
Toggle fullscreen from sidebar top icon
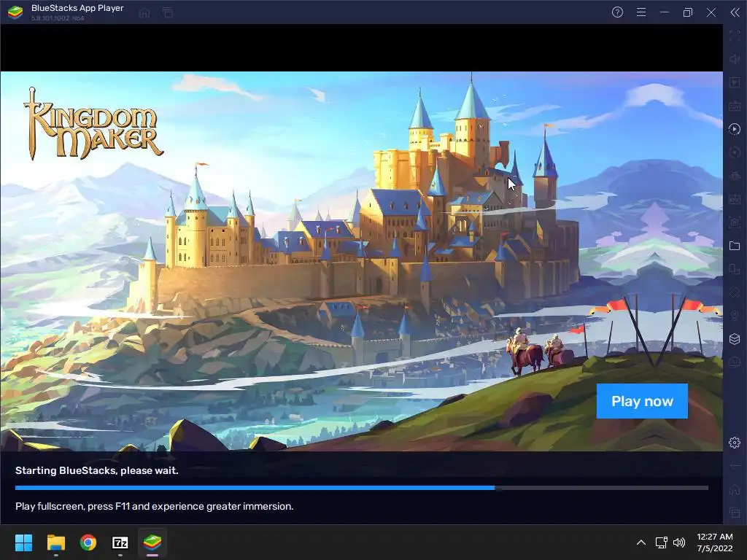click(x=735, y=36)
